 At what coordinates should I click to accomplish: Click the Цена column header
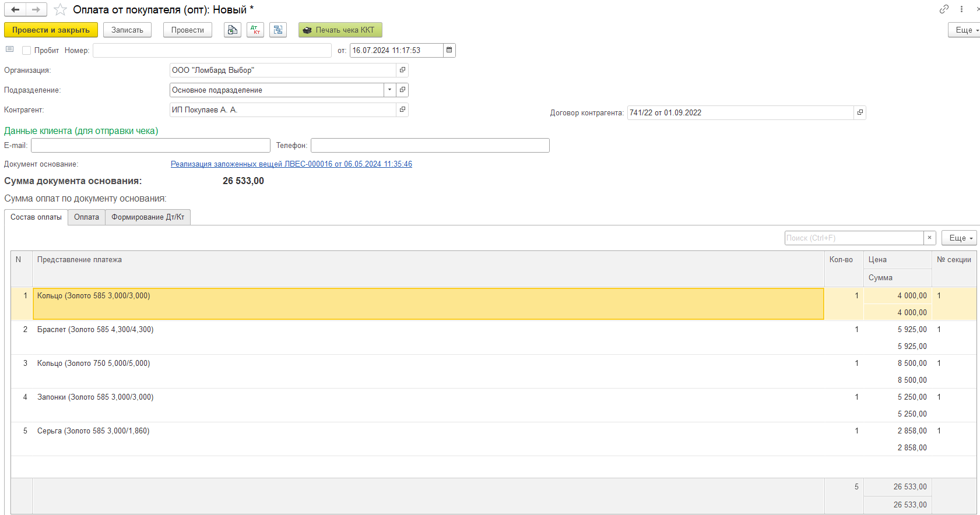click(x=897, y=260)
